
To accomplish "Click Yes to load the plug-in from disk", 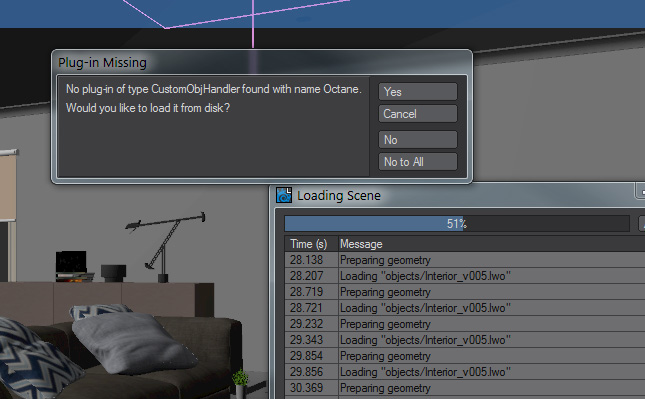I will (418, 92).
